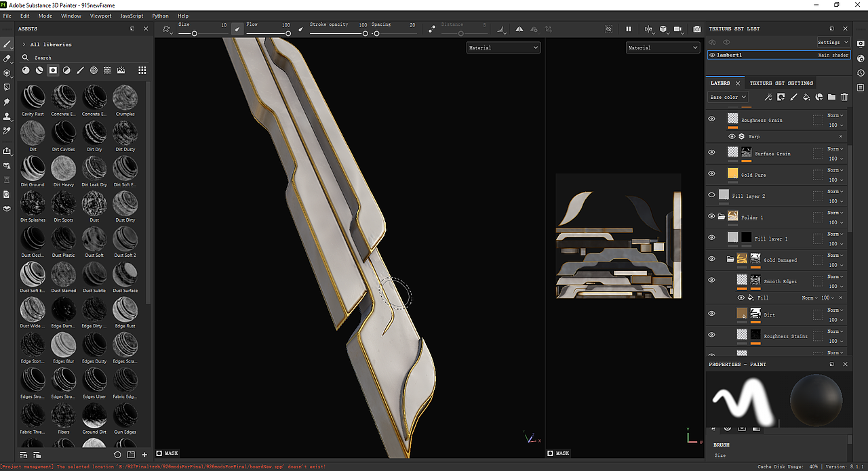Viewport: 868px width, 471px height.
Task: Select Cavity Rust asset thumbnail
Action: pyautogui.click(x=33, y=97)
